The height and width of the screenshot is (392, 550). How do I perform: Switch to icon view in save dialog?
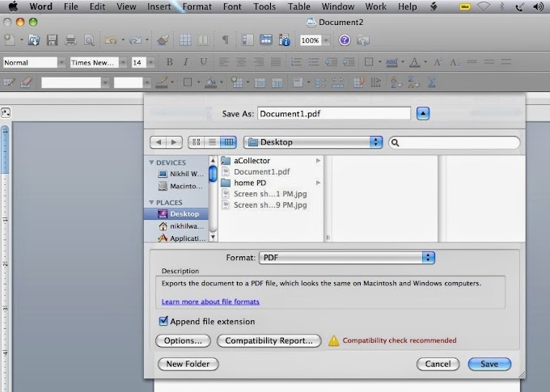(196, 142)
